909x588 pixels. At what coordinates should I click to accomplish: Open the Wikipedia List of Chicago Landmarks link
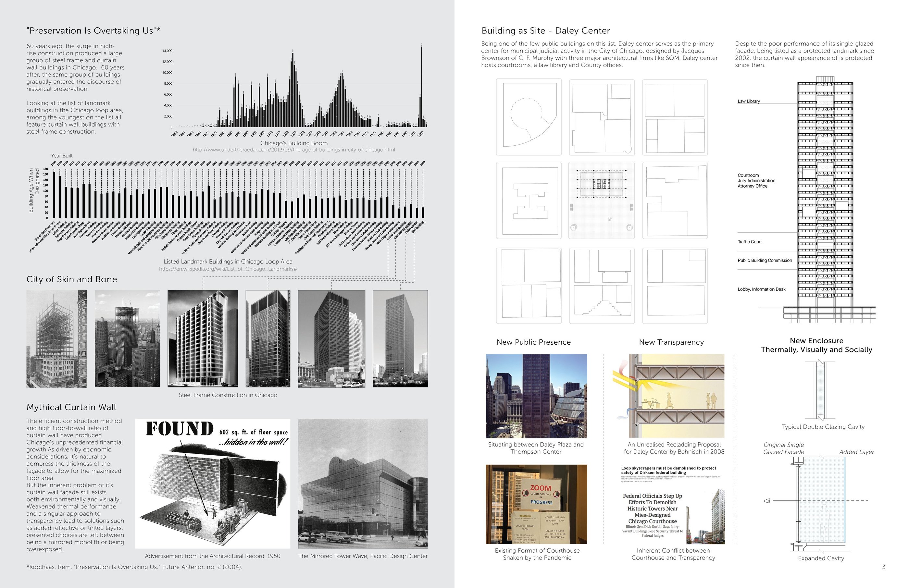tap(228, 269)
